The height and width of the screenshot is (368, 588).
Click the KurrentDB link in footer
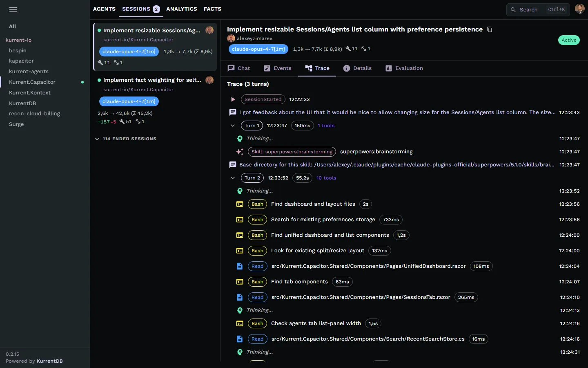coord(50,361)
